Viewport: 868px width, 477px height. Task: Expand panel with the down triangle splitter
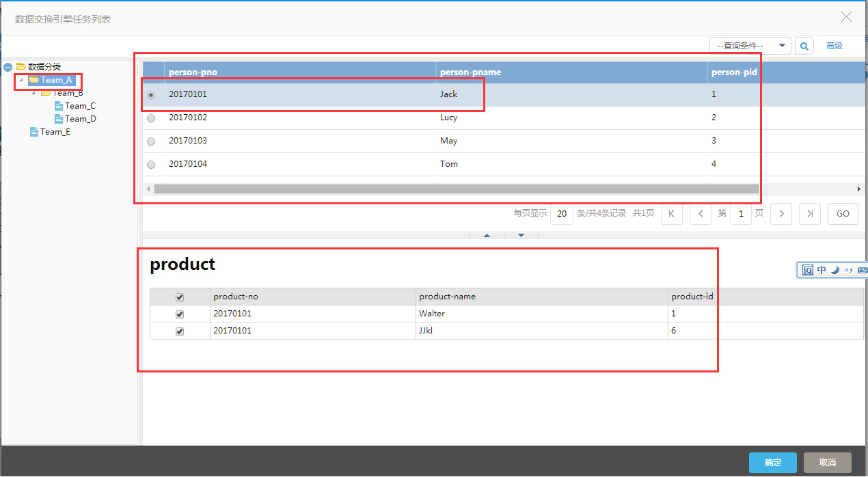(x=521, y=235)
